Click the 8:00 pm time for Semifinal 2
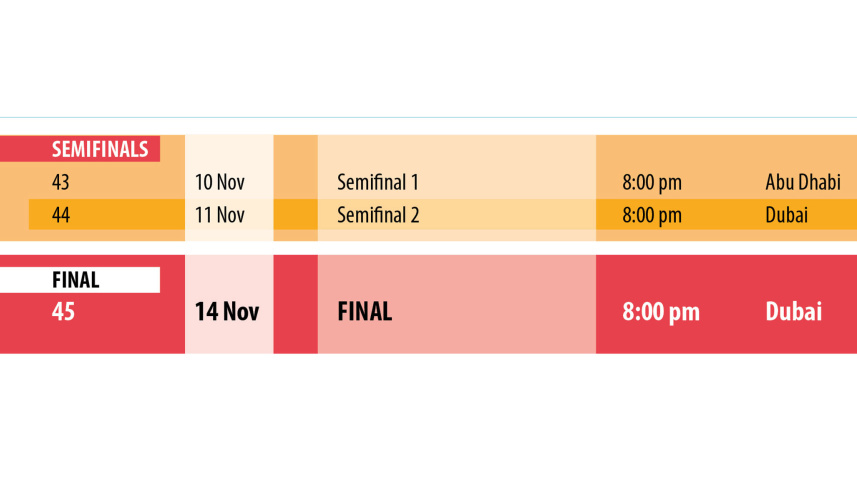The image size is (857, 482). pos(652,215)
